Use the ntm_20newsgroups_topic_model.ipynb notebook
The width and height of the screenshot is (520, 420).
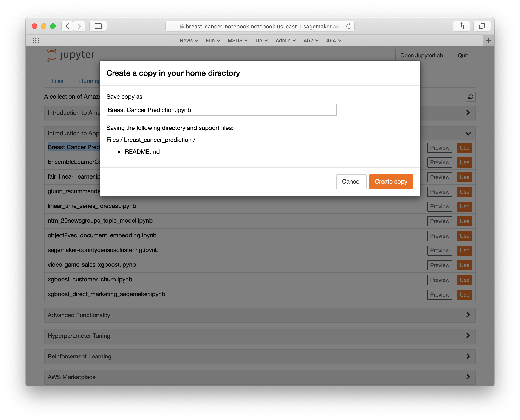pyautogui.click(x=464, y=221)
